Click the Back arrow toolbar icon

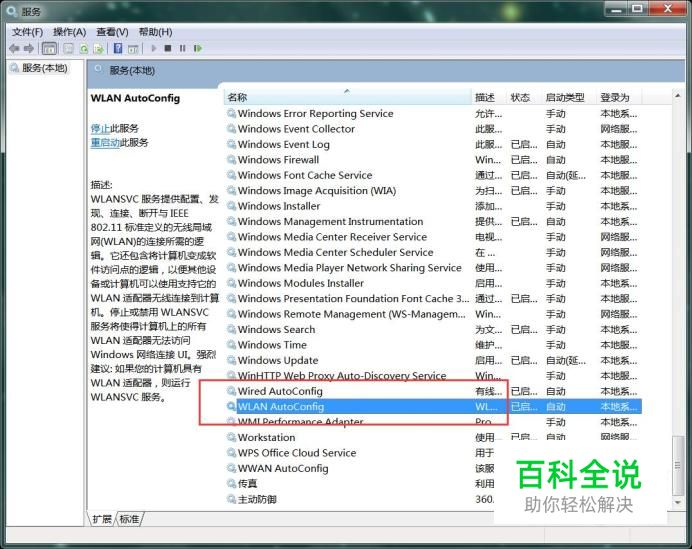14,48
